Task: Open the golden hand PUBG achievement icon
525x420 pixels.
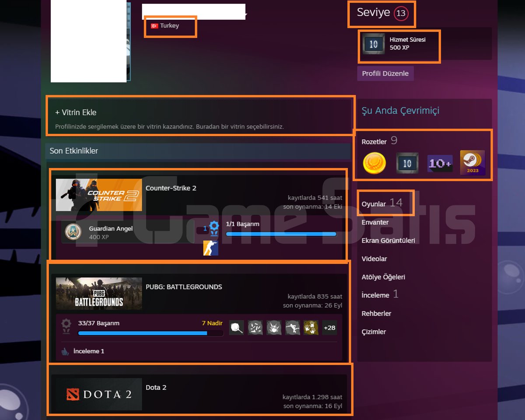Action: tap(311, 327)
